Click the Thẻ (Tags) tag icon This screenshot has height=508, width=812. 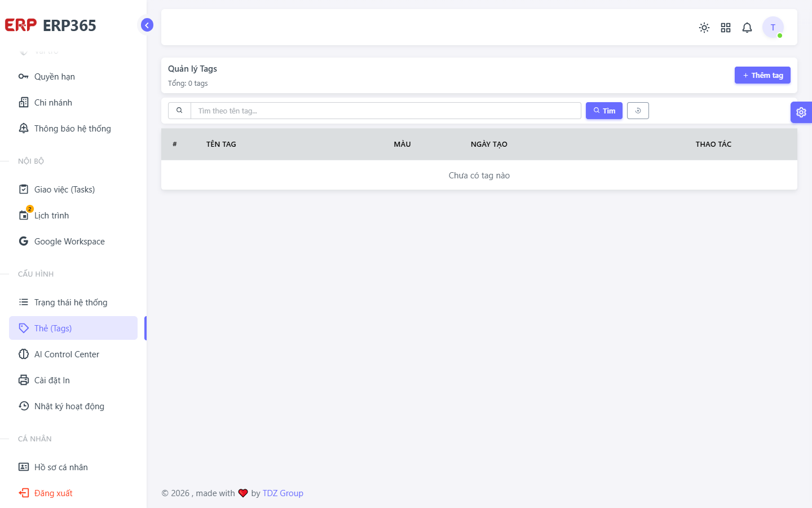click(24, 329)
